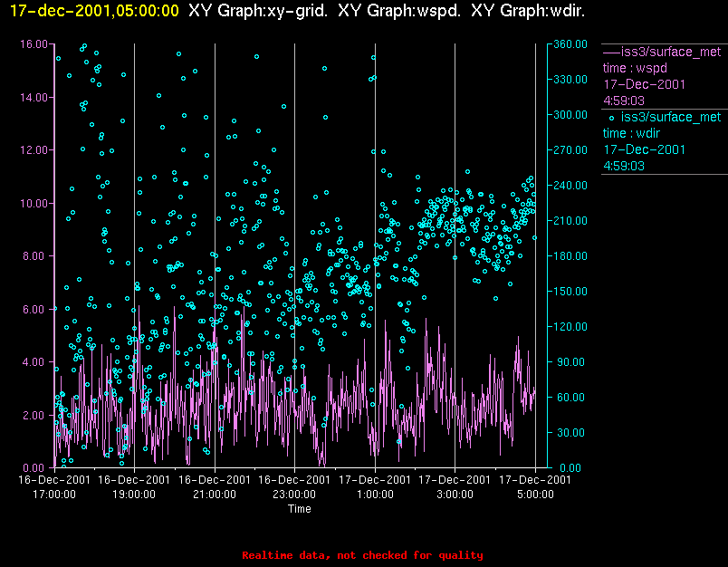Click the 23:00:00 x-axis tick label

(294, 495)
